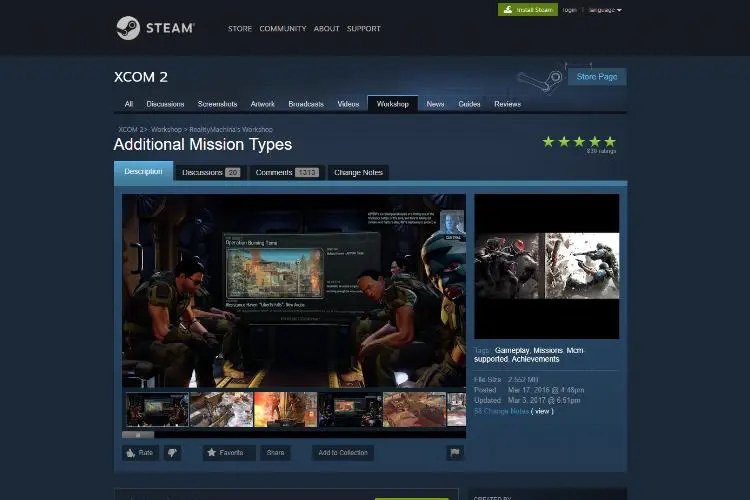
Task: Switch to the Reviews tab
Action: tap(507, 104)
